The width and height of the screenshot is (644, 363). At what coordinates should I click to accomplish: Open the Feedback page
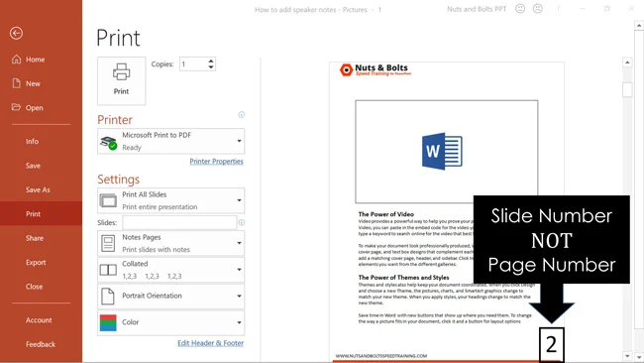pos(41,344)
